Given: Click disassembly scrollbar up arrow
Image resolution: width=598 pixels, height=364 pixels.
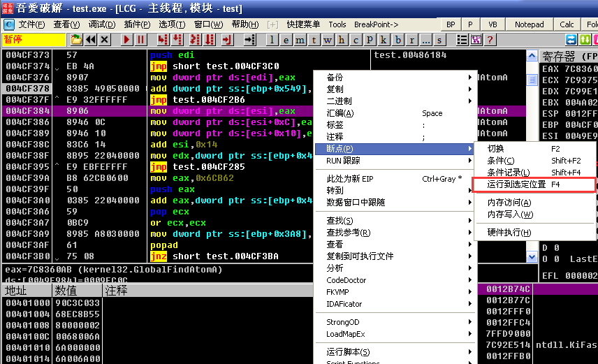Looking at the screenshot, I should (x=532, y=56).
